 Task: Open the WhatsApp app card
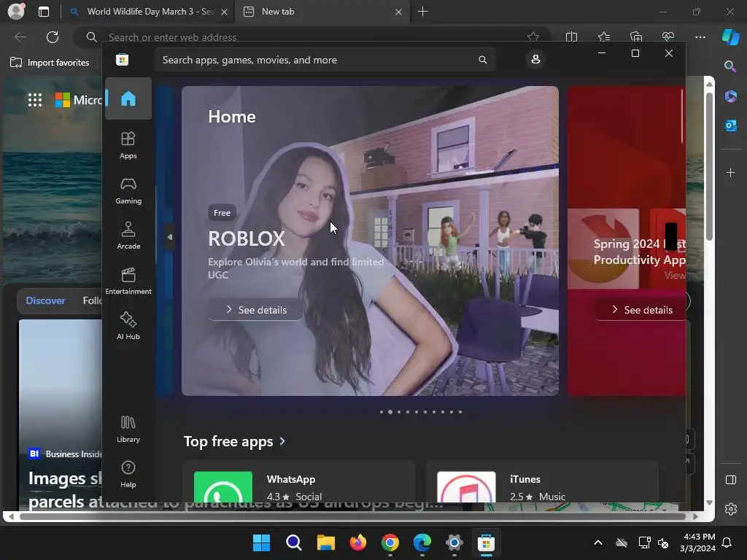pyautogui.click(x=298, y=481)
